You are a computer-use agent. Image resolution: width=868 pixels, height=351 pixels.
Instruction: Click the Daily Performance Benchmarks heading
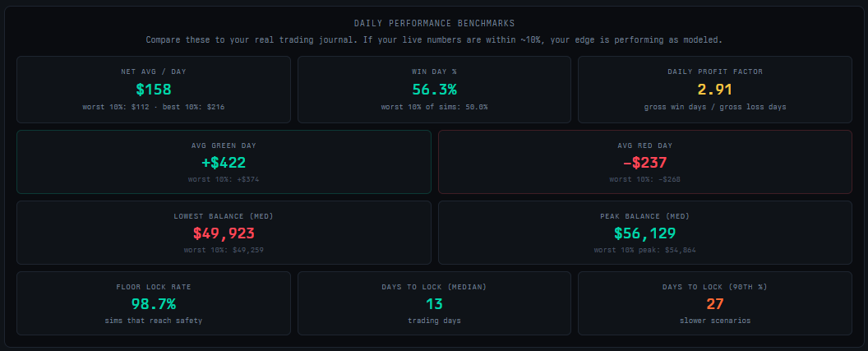point(434,23)
